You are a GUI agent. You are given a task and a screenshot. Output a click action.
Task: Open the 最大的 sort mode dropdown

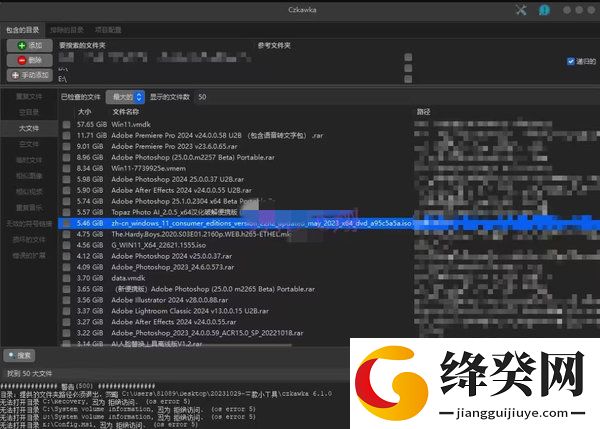point(125,97)
